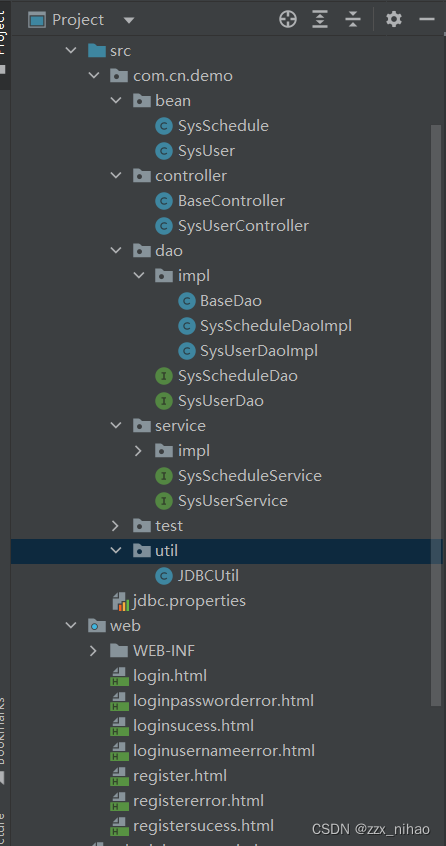Screen dimensions: 446x846
Task: Click the loginsucess.html file icon
Action: coord(119,726)
